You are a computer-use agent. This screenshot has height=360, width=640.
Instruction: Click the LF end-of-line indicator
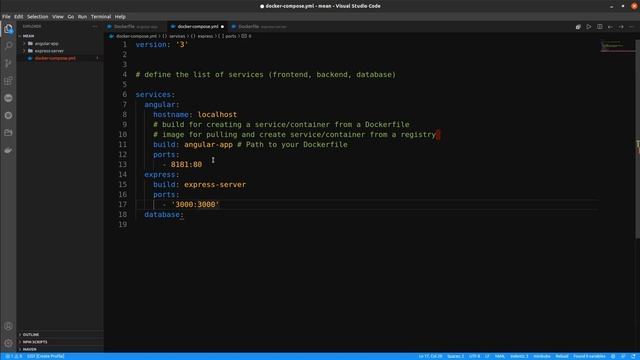[x=487, y=356]
